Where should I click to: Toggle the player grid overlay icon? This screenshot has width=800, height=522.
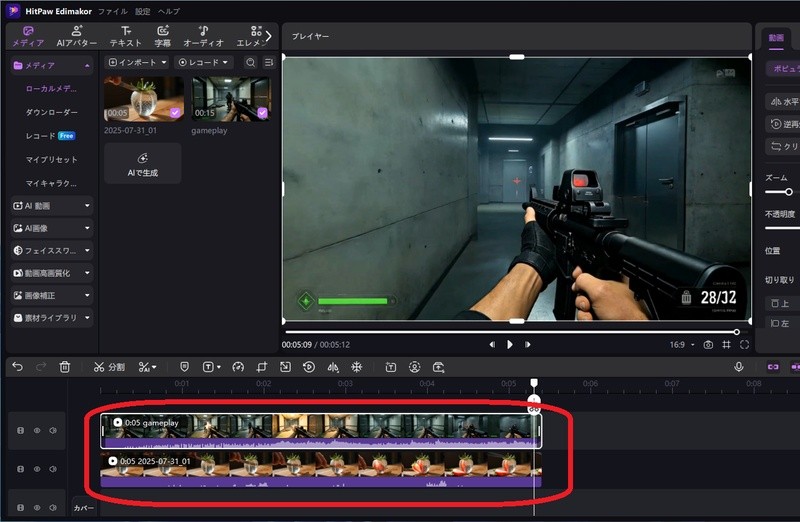pyautogui.click(x=726, y=345)
